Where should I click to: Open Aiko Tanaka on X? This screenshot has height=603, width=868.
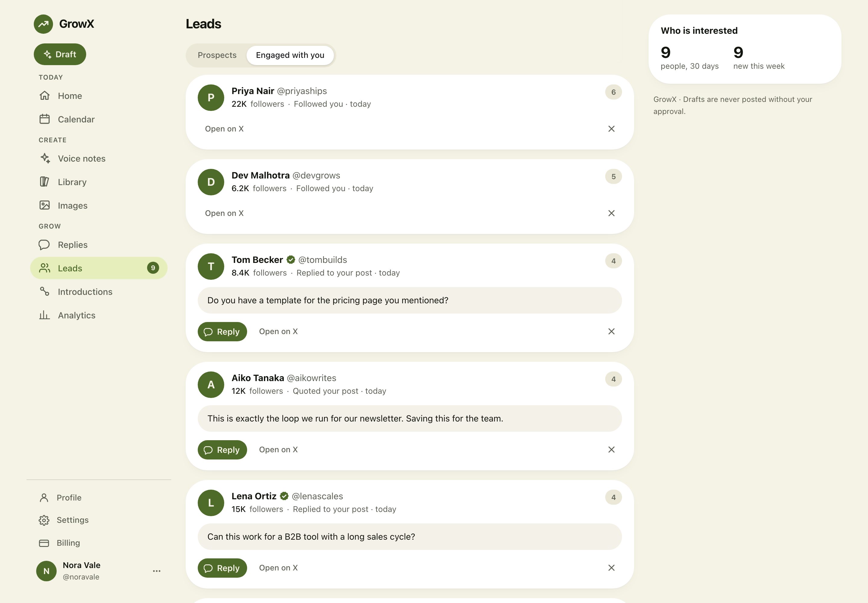(278, 450)
